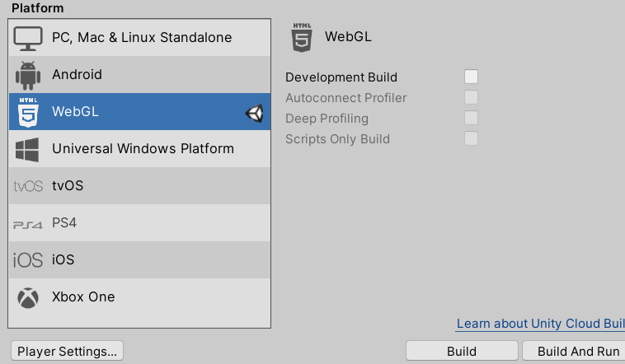Click the tvOS platform icon
The height and width of the screenshot is (364, 625).
(x=28, y=186)
